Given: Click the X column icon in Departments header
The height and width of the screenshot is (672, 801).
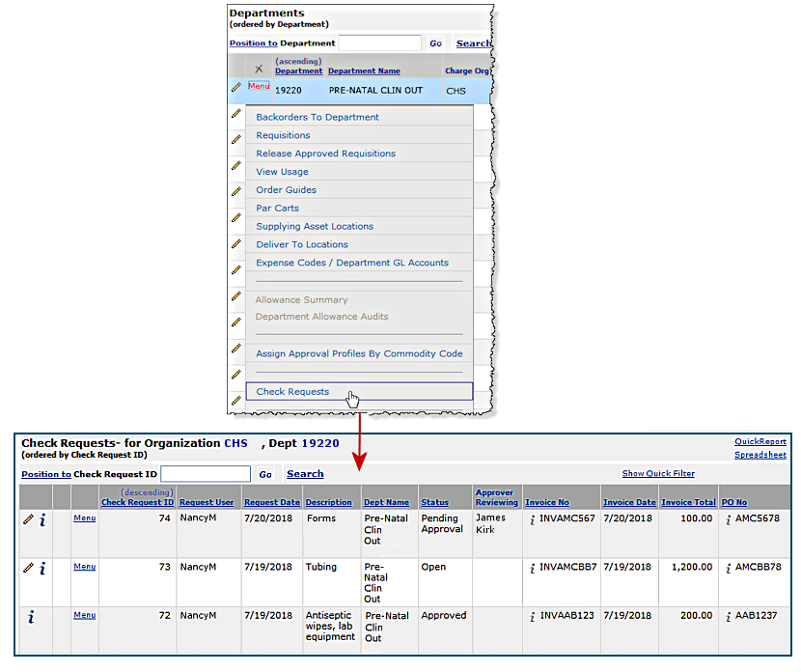Looking at the screenshot, I should coord(259,69).
